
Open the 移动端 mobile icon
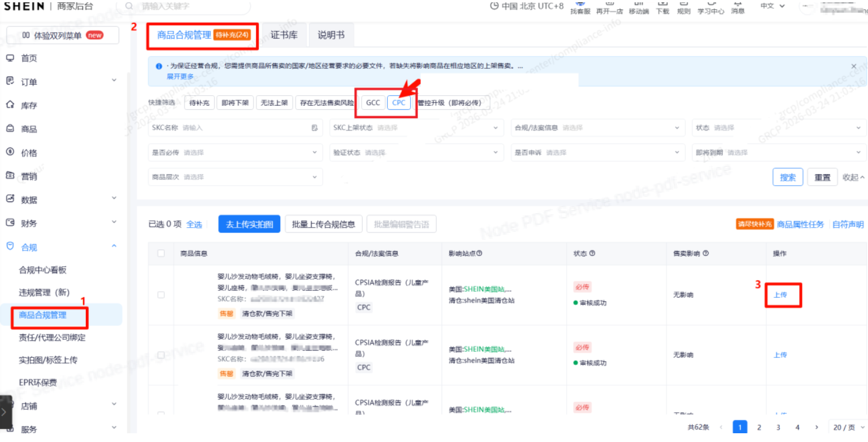[x=638, y=8]
